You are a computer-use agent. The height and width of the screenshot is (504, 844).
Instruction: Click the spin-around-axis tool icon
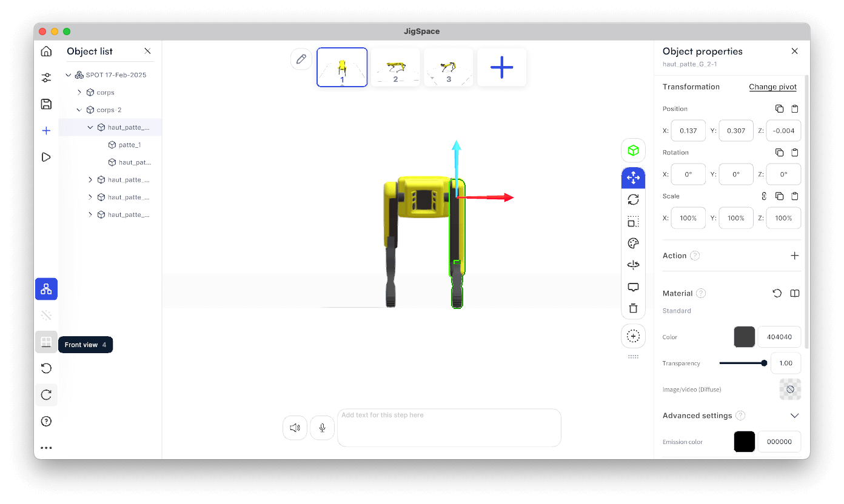pyautogui.click(x=633, y=265)
